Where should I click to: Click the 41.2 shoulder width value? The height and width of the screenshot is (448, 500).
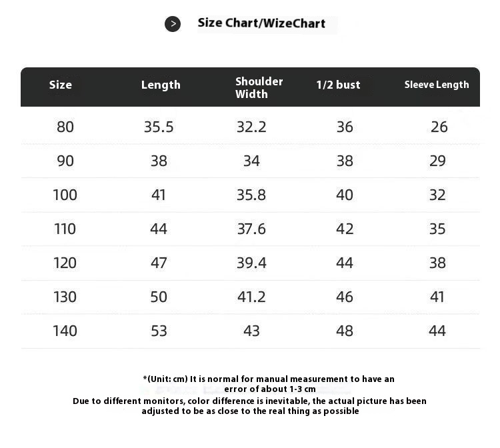pyautogui.click(x=251, y=297)
